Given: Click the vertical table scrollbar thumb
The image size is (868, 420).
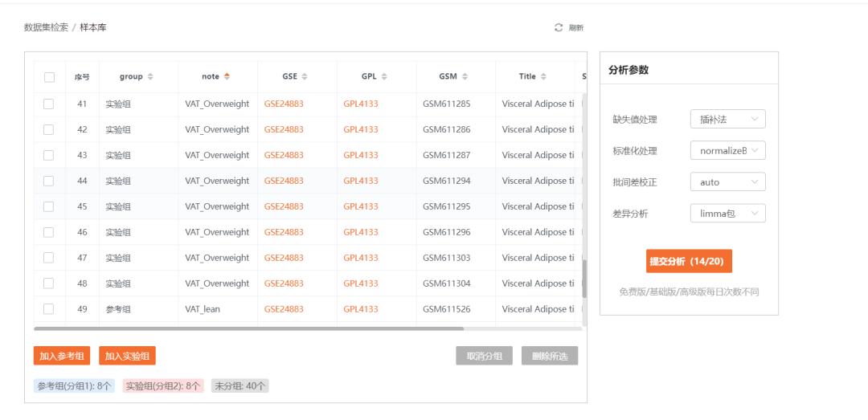Looking at the screenshot, I should pos(584,279).
